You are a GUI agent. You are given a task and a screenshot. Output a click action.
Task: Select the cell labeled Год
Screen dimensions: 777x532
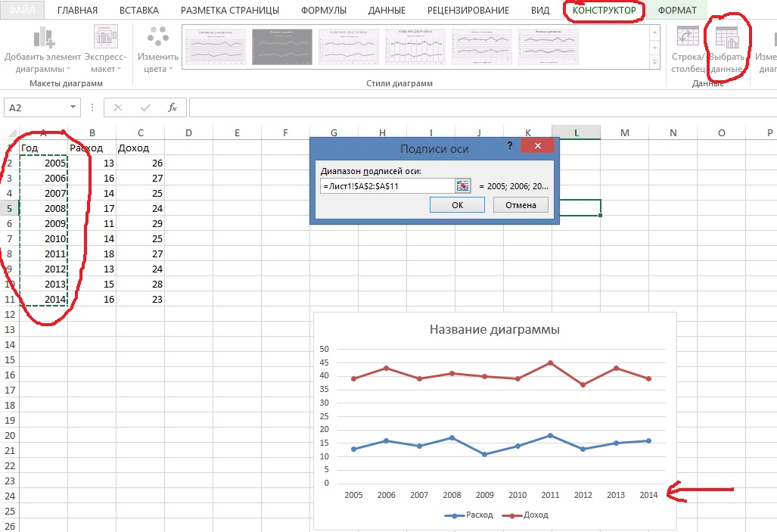click(x=44, y=148)
